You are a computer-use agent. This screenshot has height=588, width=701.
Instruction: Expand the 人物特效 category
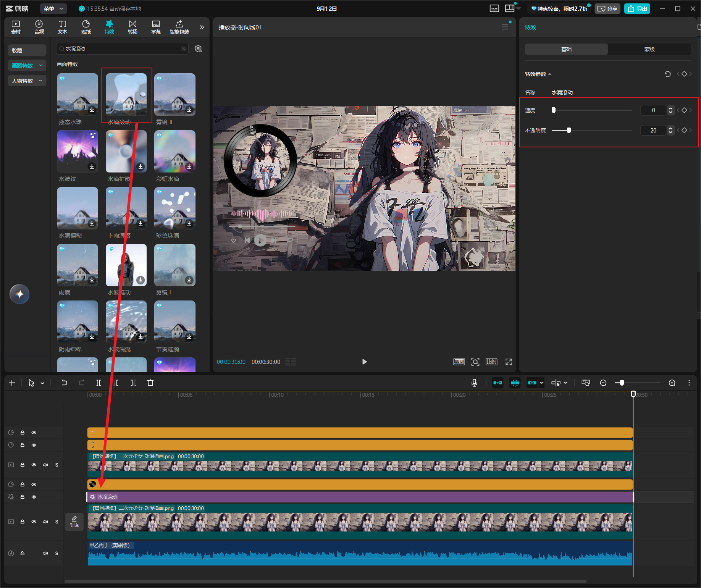[27, 81]
